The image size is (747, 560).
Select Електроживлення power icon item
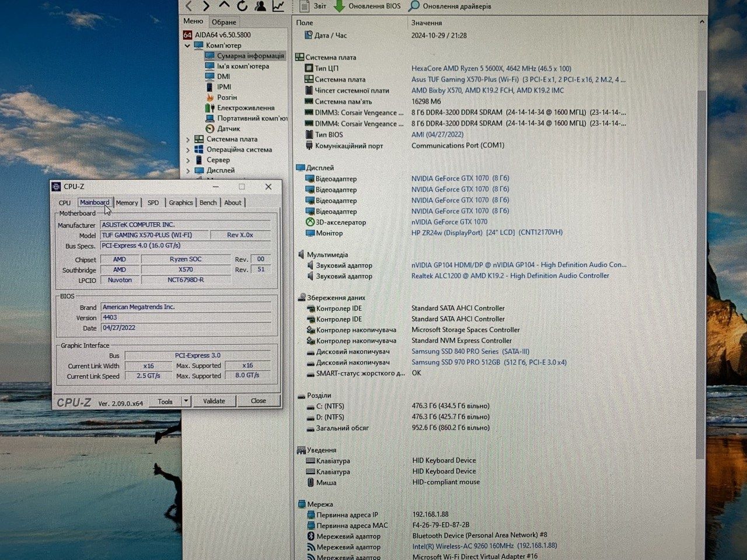coord(240,108)
